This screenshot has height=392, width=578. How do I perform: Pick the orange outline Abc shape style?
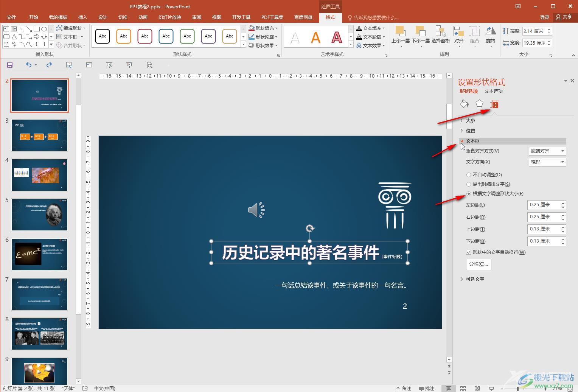click(124, 36)
